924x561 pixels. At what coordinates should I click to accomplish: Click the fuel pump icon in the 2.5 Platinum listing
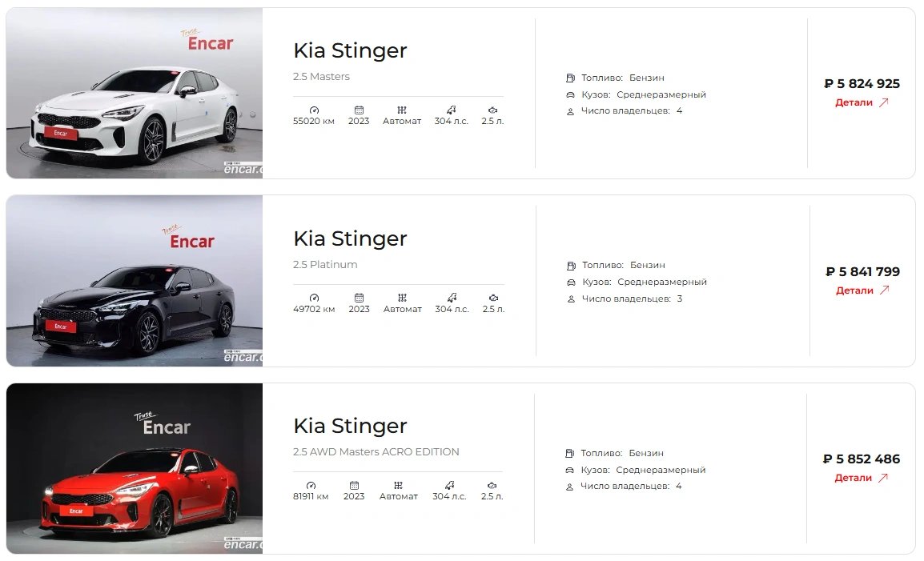coord(571,266)
